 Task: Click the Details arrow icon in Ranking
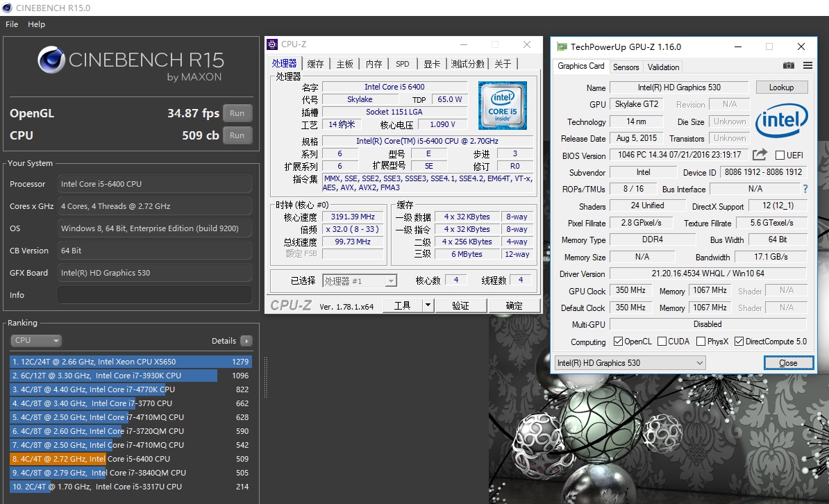click(246, 341)
